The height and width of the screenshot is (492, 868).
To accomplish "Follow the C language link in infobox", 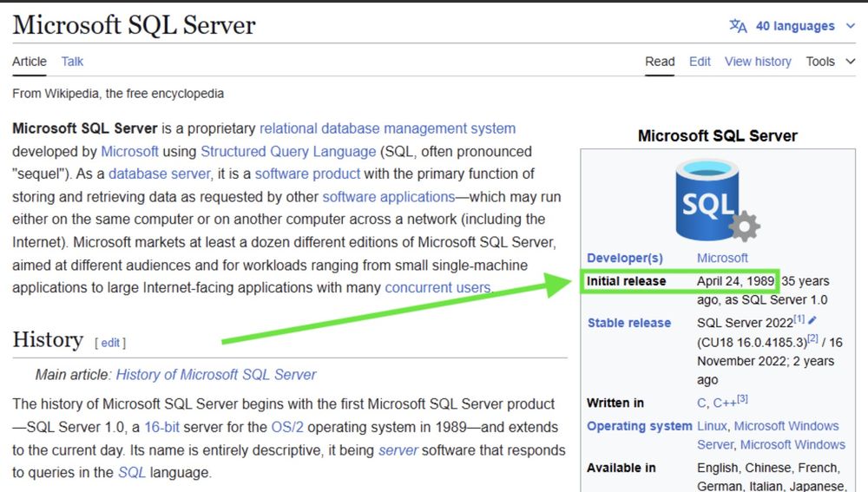I will point(700,403).
